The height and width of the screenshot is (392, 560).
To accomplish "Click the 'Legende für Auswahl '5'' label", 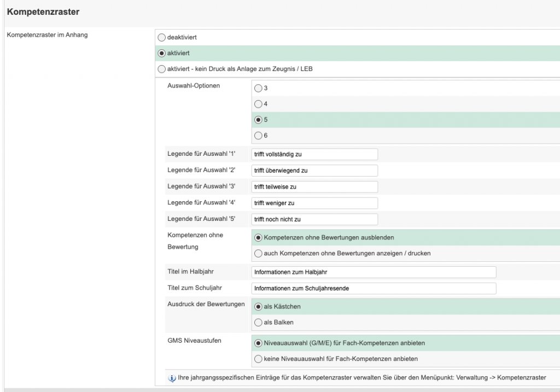I will (201, 219).
